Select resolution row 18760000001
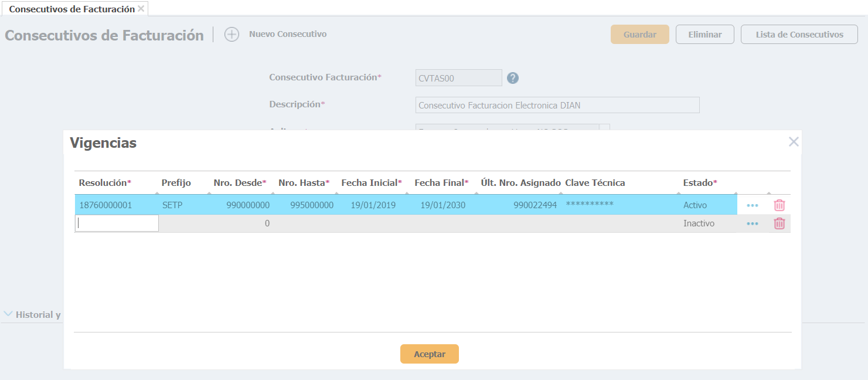This screenshot has width=868, height=380. coord(105,205)
